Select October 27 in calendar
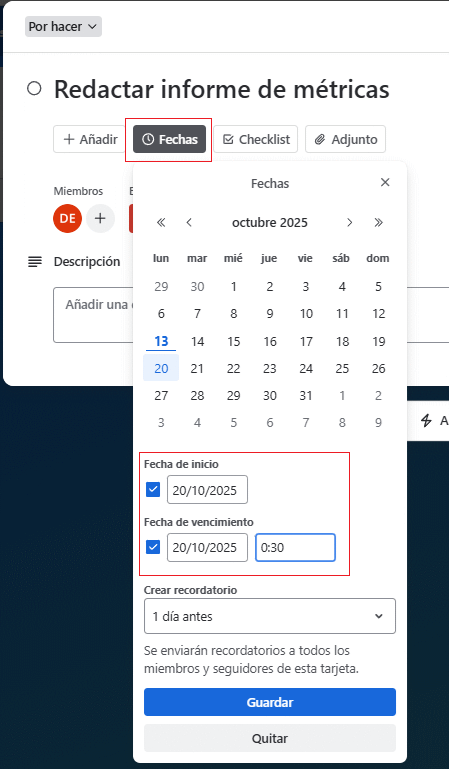Screen dimensions: 449x769 click(161, 395)
